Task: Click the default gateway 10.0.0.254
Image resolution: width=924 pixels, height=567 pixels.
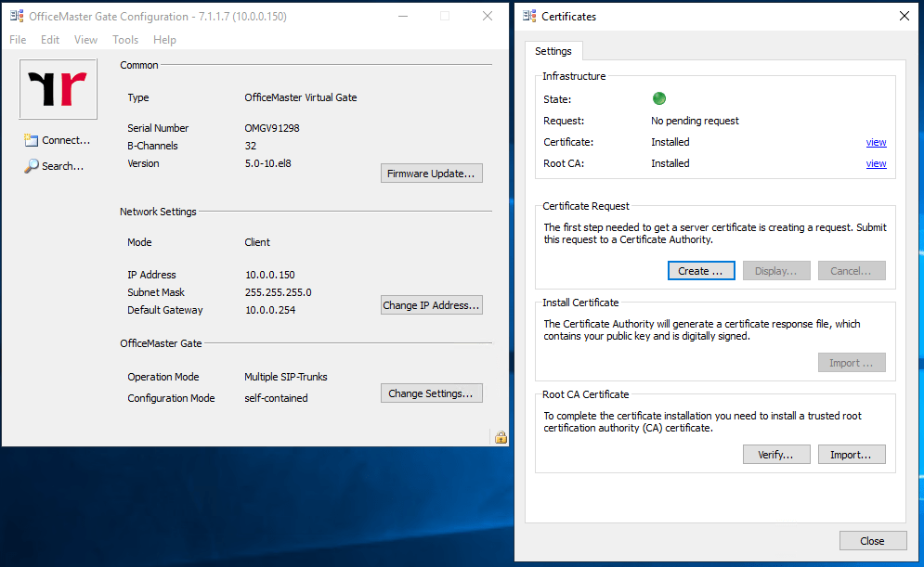Action: [x=270, y=310]
